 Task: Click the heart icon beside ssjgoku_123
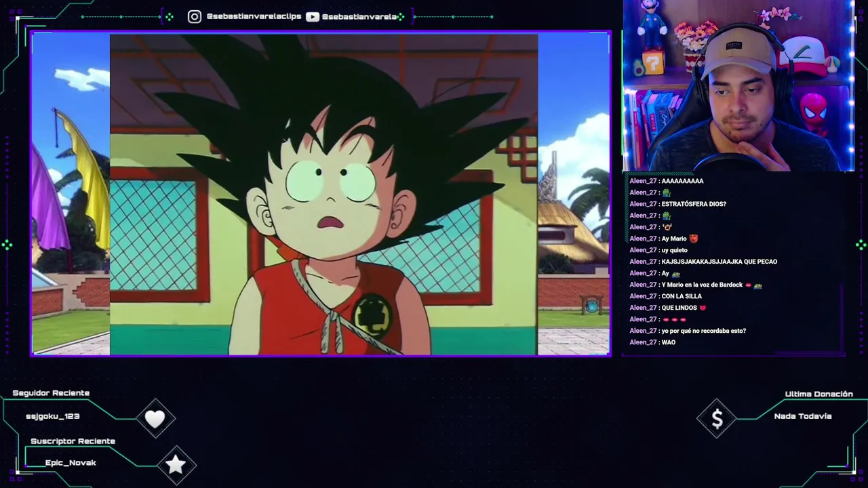155,419
